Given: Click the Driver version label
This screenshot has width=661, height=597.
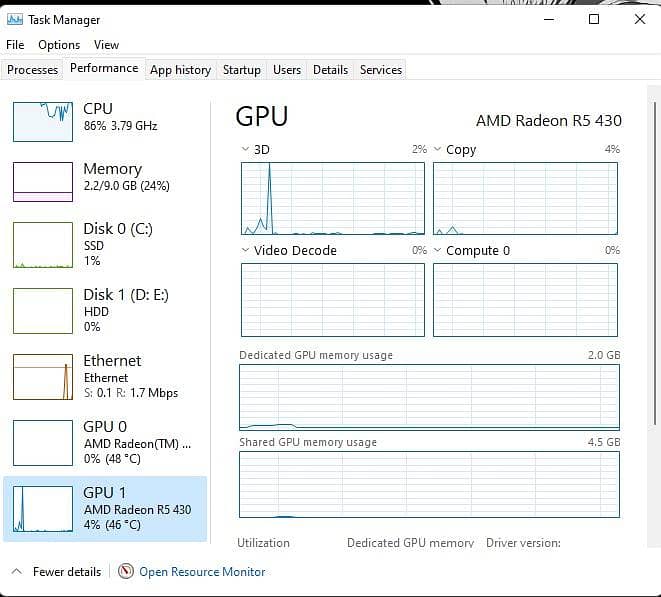Looking at the screenshot, I should point(523,543).
